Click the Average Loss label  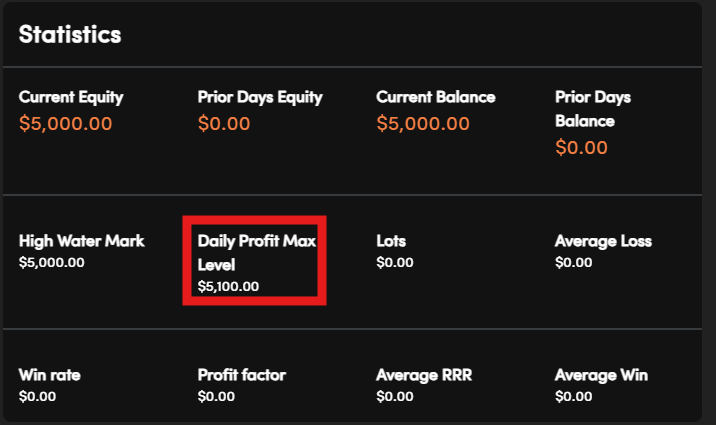603,241
